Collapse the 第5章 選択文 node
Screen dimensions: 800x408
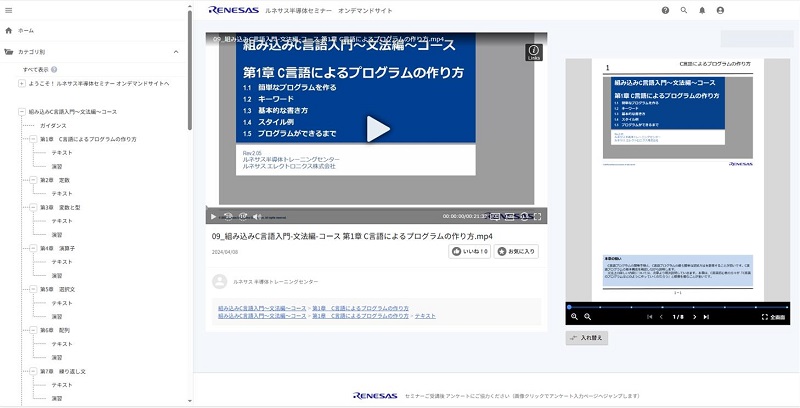[33, 289]
